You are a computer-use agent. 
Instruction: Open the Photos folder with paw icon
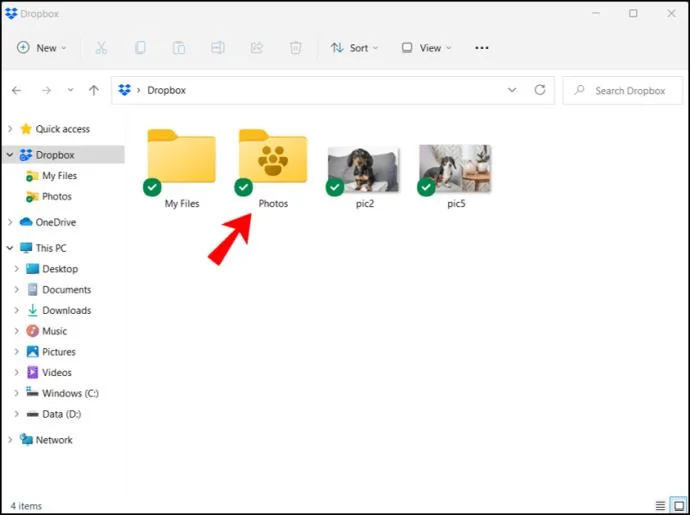[273, 156]
